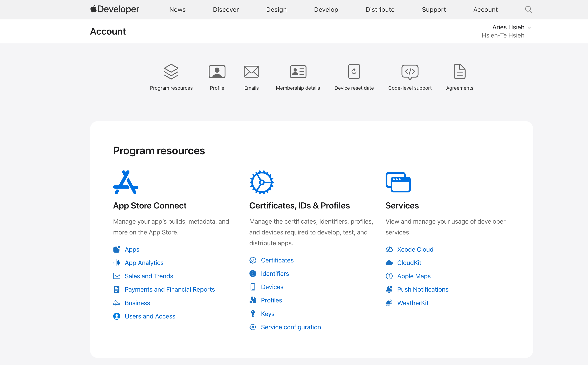Go to the Identifiers link
The width and height of the screenshot is (588, 365).
(x=275, y=274)
